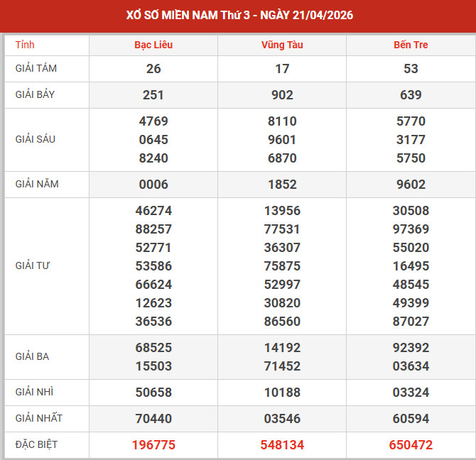Click the Tỉnh column header
The width and height of the screenshot is (476, 460).
point(25,45)
